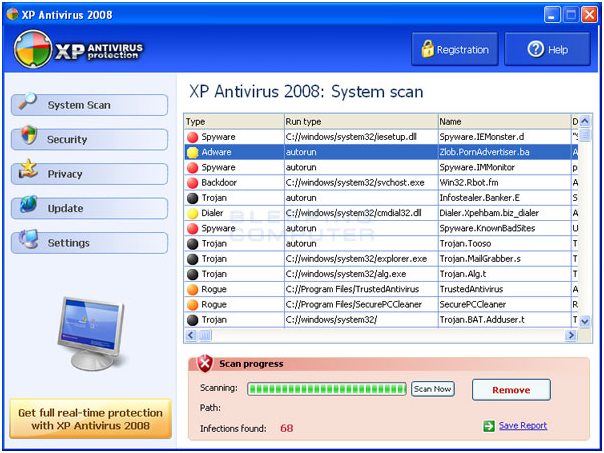Open the Settings section
The height and width of the screenshot is (453, 604).
[89, 243]
